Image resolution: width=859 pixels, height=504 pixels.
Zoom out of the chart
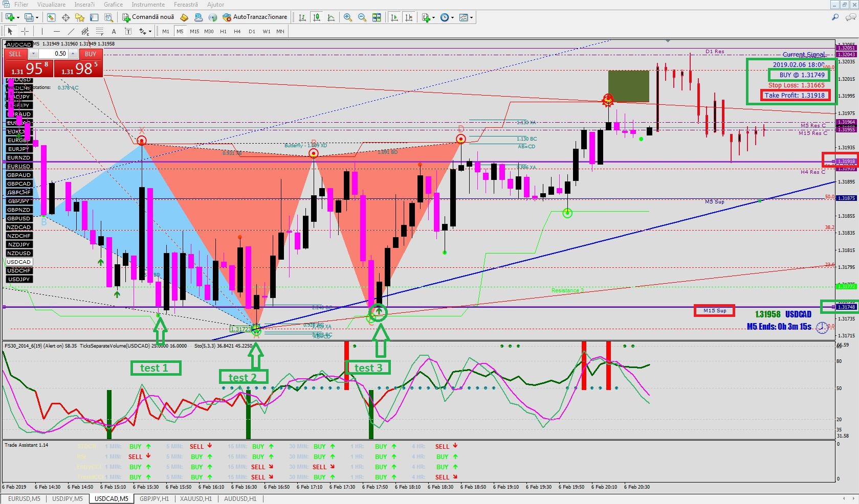[362, 17]
